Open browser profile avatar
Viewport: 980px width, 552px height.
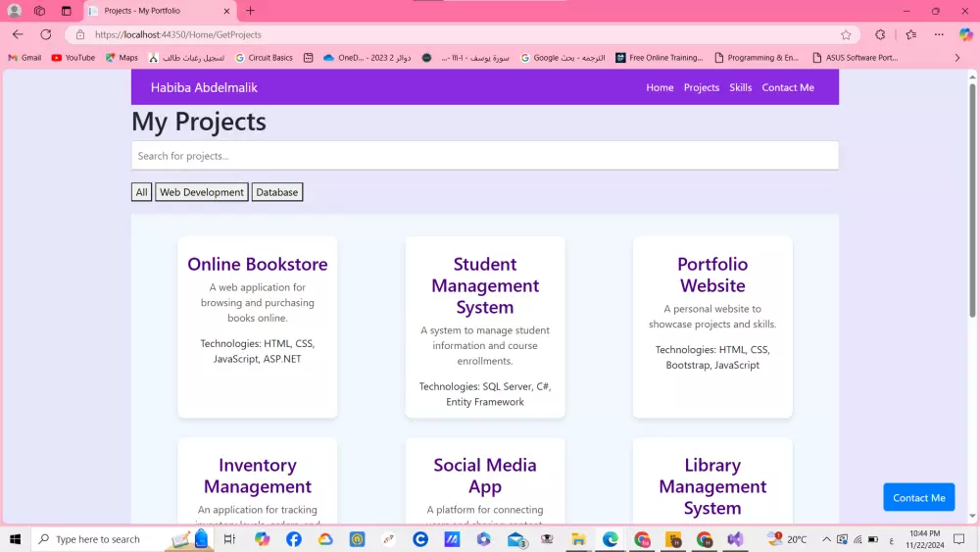[x=15, y=11]
